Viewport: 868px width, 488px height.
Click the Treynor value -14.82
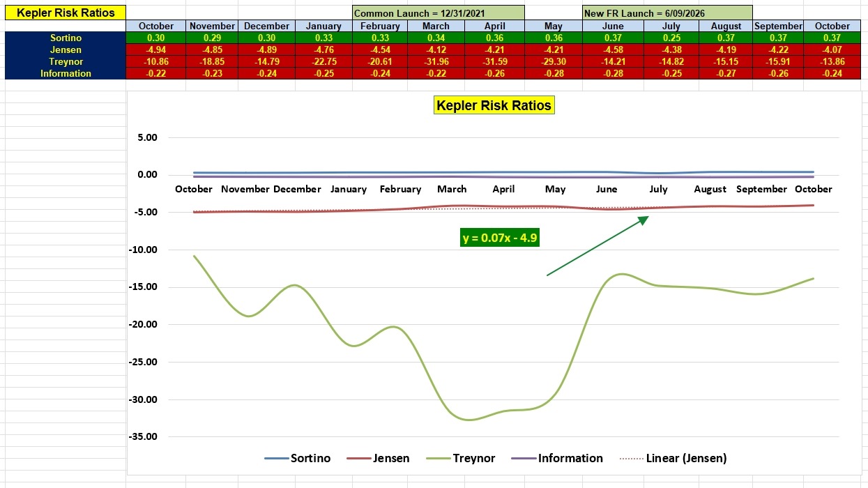(671, 61)
